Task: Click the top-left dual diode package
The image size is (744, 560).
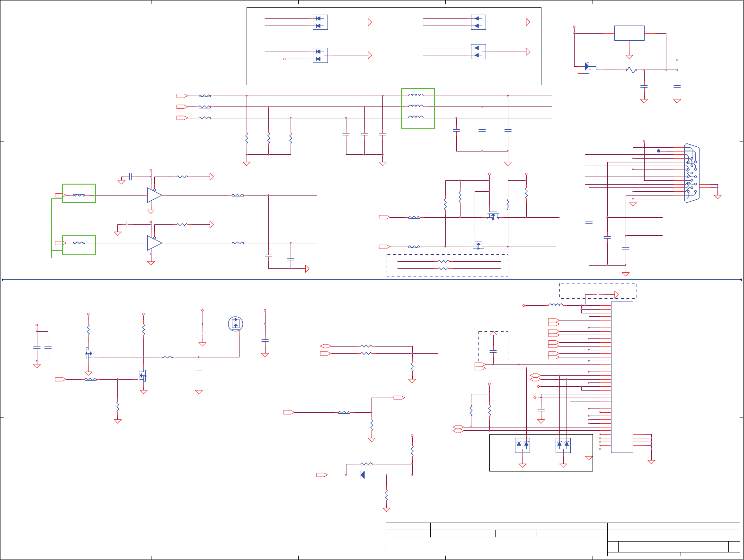Action: pos(320,22)
